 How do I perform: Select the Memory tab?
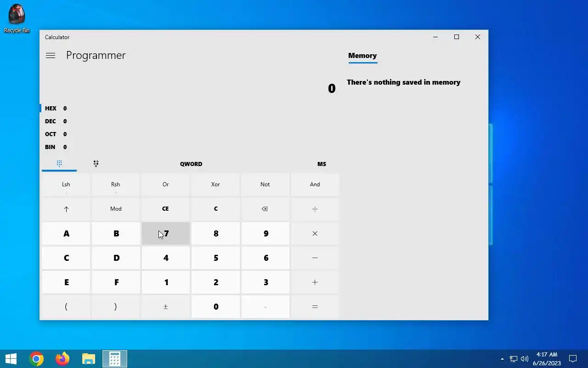[x=362, y=56]
